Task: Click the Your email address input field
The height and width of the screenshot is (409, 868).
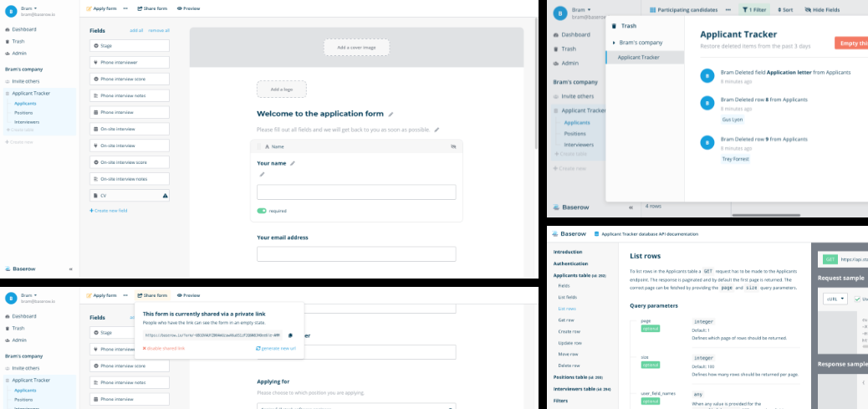Action: click(x=356, y=254)
